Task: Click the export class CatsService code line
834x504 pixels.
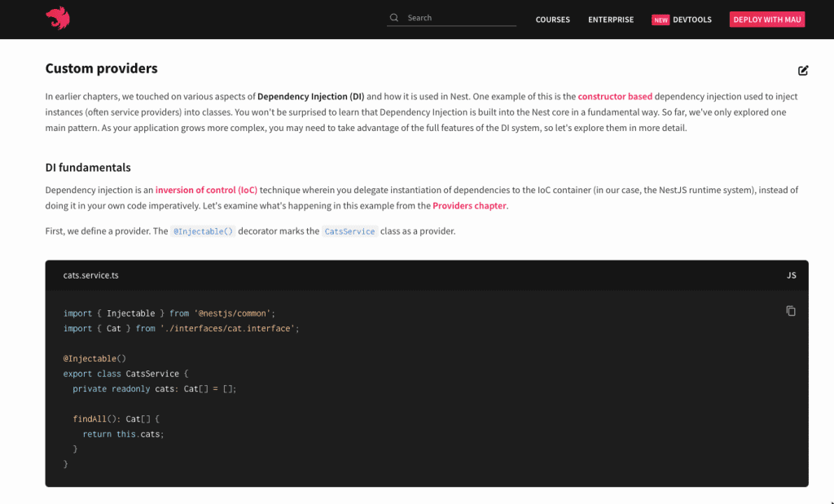Action: [125, 374]
